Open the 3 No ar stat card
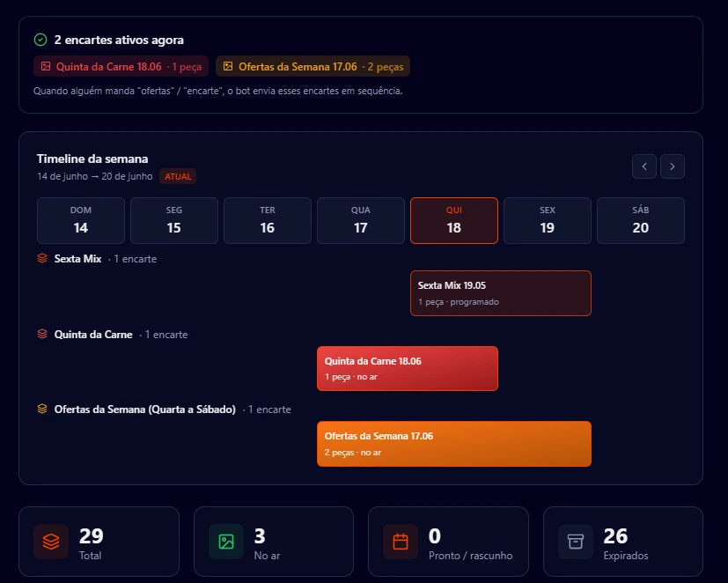The width and height of the screenshot is (728, 583). pos(274,542)
